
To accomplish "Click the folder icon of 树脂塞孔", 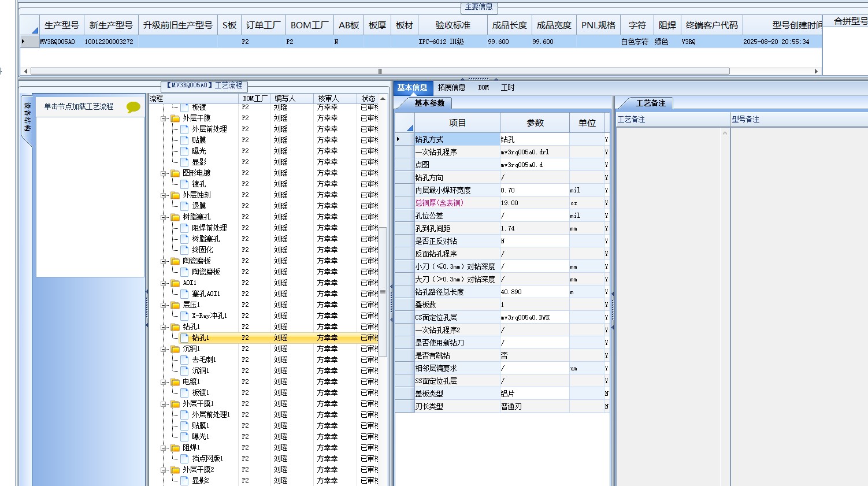I will (175, 217).
